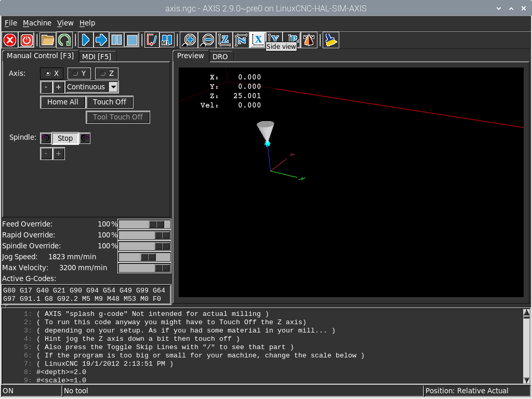Open the File menu
Screen dimensions: 532x399
click(11, 23)
